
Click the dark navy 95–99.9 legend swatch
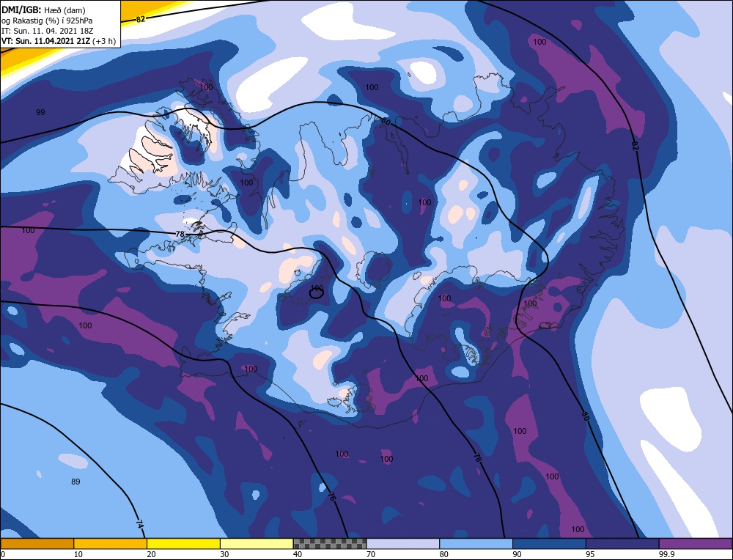click(622, 543)
